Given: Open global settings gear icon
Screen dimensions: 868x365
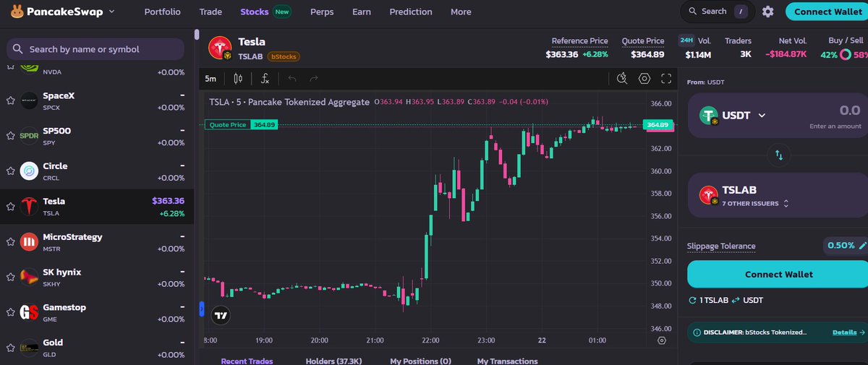Looking at the screenshot, I should [x=768, y=12].
